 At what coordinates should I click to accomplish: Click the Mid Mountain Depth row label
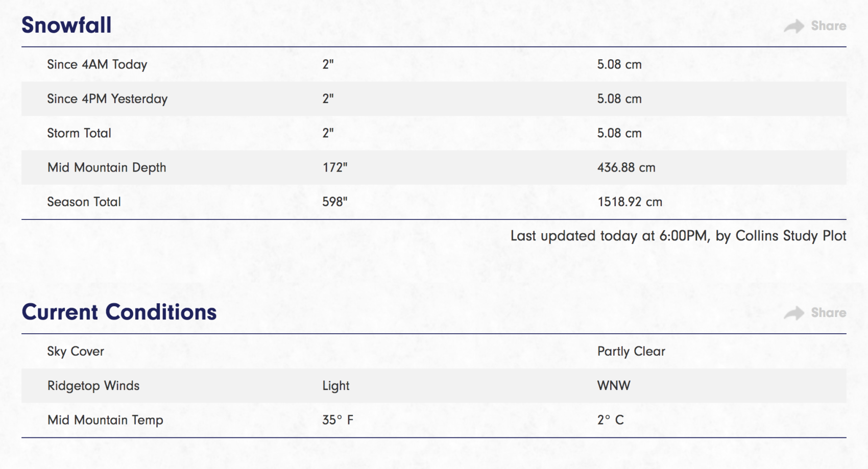coord(107,167)
